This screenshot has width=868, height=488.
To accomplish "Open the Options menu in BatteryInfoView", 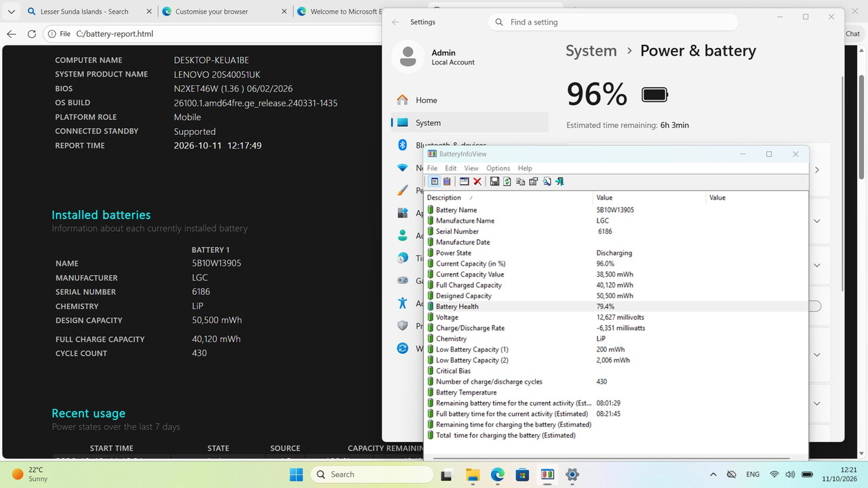I will pos(498,168).
